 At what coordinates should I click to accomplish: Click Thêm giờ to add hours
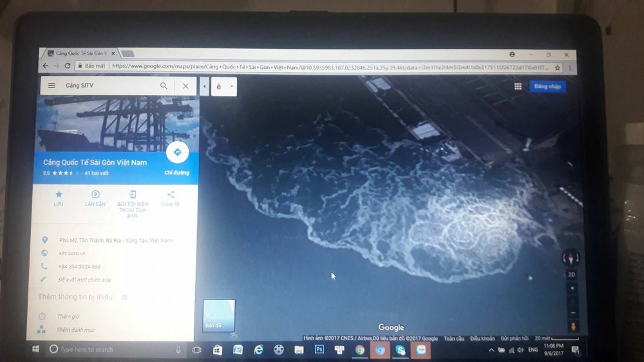[x=68, y=316]
